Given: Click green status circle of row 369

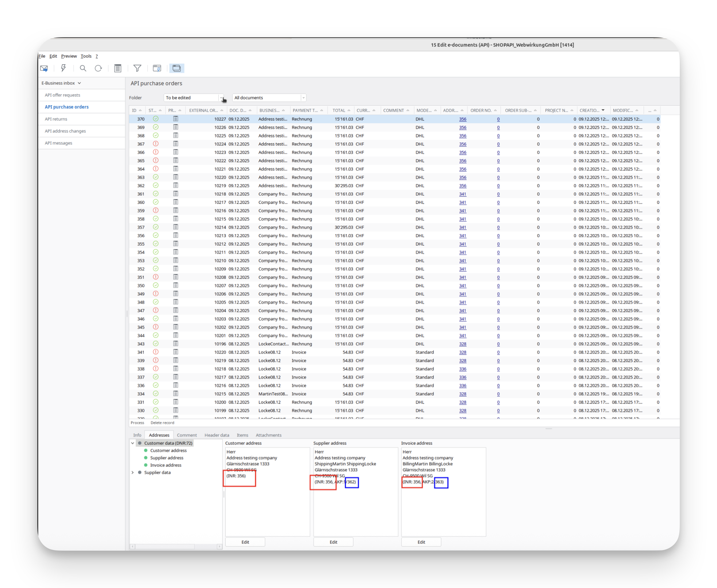Looking at the screenshot, I should tap(156, 127).
